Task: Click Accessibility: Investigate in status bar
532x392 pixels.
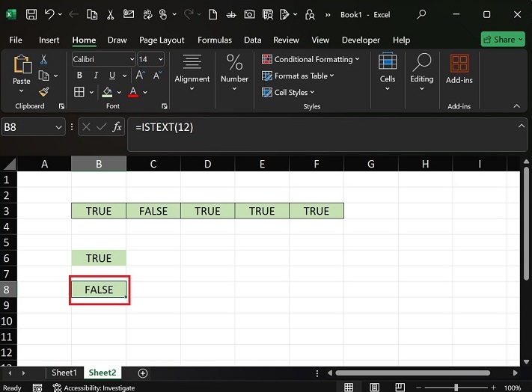Action: (x=94, y=388)
